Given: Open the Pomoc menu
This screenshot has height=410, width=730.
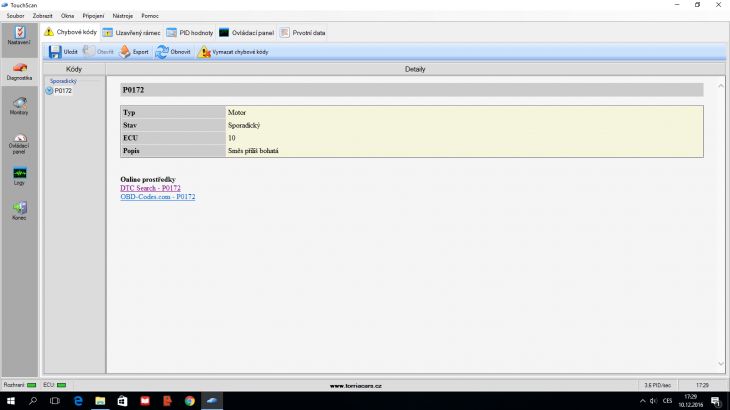Looking at the screenshot, I should (150, 16).
